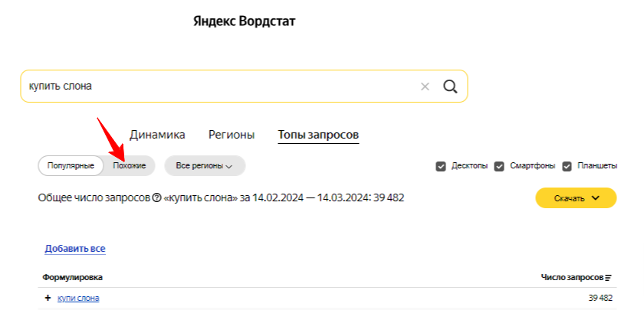This screenshot has height=310, width=644.
Task: Click the 39 482 value in купи слона row
Action: [x=600, y=298]
